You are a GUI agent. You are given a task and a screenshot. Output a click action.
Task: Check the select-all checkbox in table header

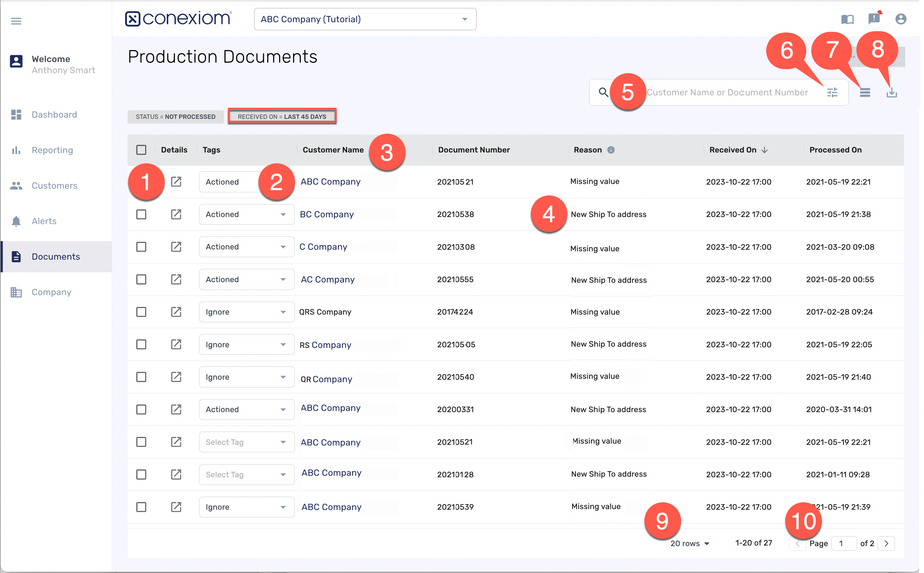[141, 150]
